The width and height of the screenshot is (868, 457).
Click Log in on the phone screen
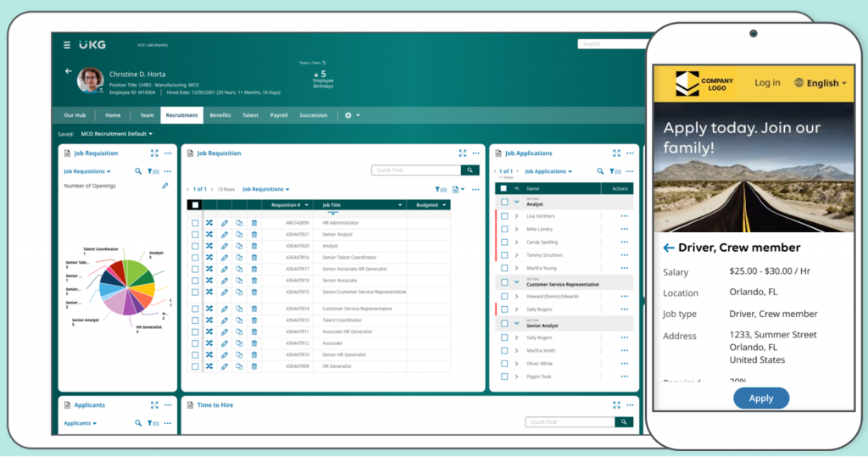(x=767, y=82)
